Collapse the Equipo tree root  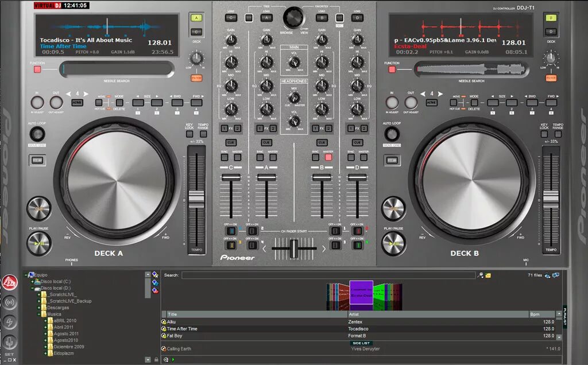point(26,275)
